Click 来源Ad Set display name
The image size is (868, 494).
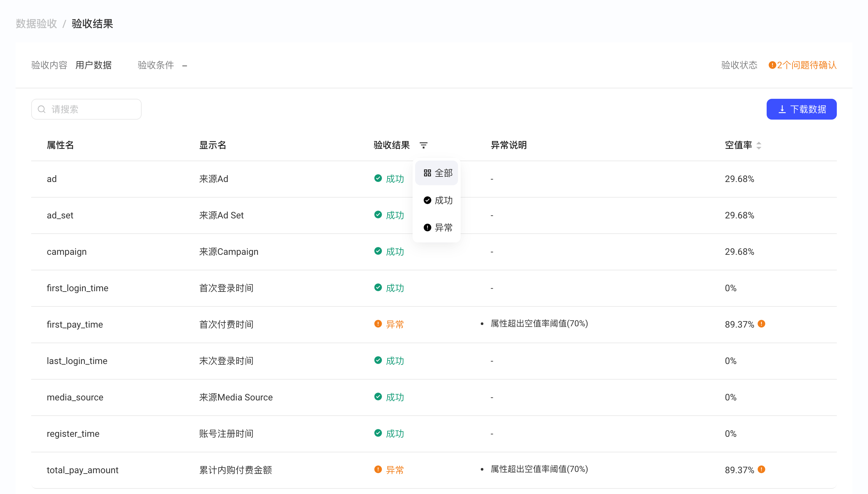click(x=222, y=215)
